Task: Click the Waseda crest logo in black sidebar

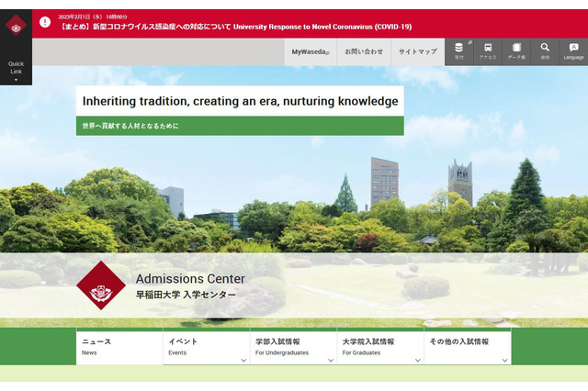Action: (x=16, y=25)
